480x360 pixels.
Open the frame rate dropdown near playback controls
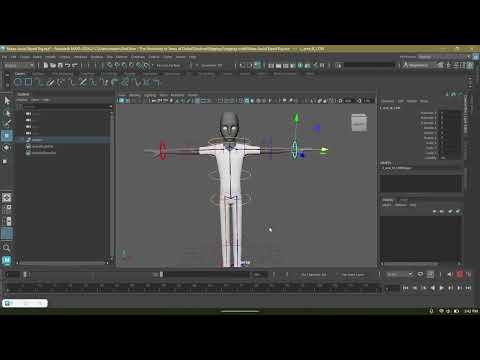400,274
